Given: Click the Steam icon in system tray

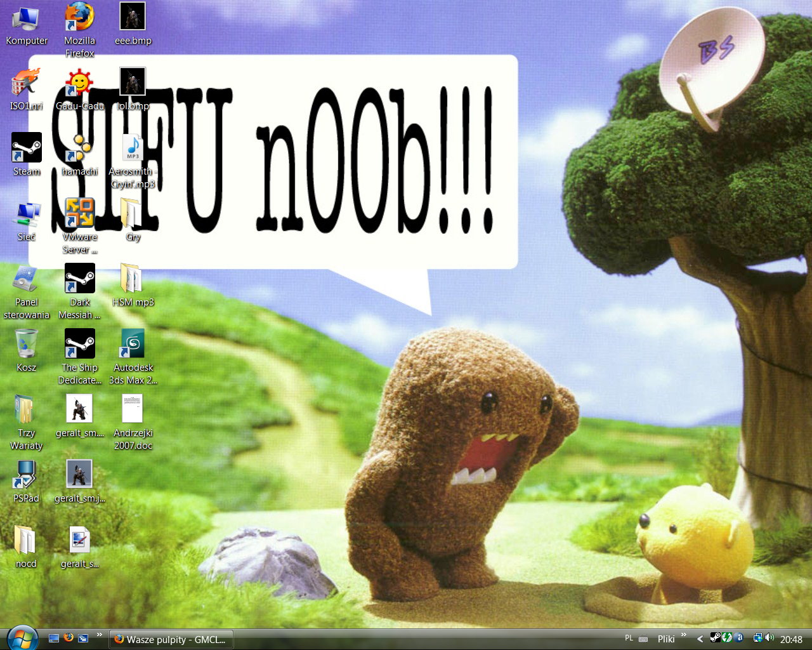Looking at the screenshot, I should point(715,638).
